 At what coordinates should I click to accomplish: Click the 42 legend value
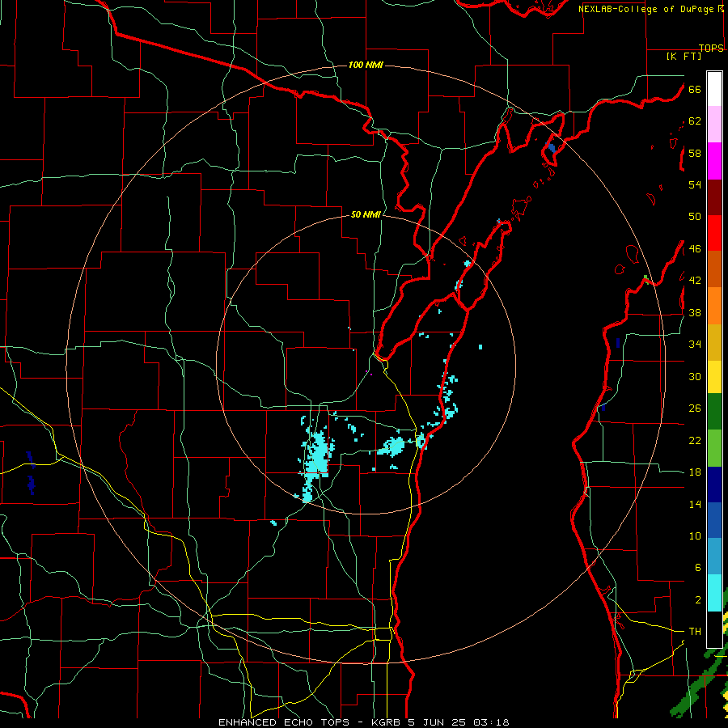[695, 281]
